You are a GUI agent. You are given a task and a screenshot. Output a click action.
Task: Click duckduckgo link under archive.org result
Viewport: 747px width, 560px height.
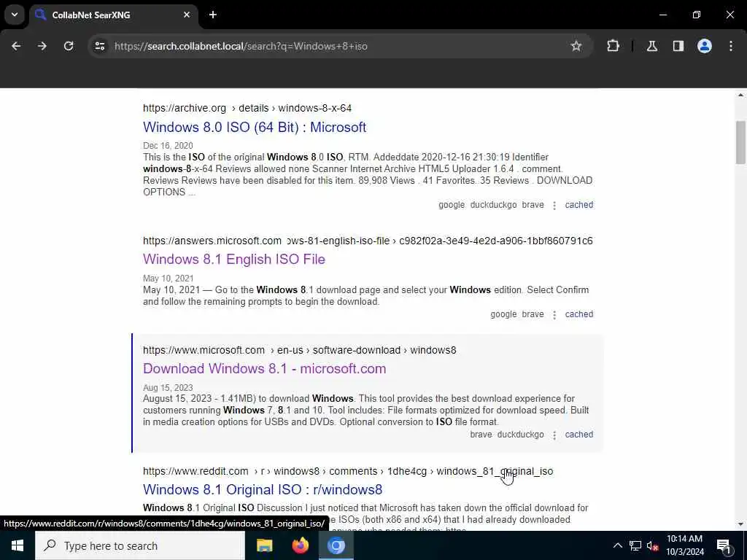493,205
